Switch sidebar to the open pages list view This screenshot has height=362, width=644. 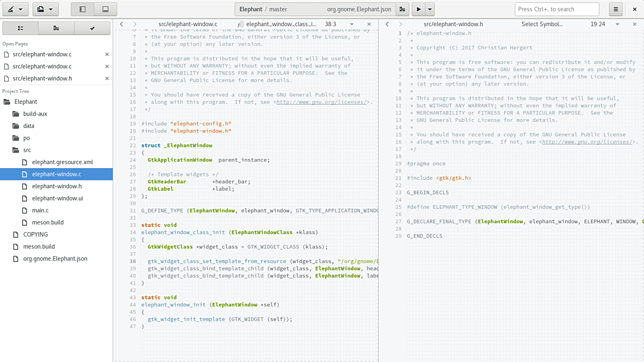pos(21,28)
